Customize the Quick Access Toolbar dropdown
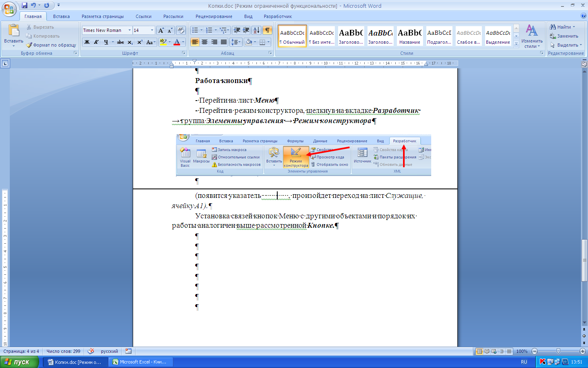 (x=58, y=5)
